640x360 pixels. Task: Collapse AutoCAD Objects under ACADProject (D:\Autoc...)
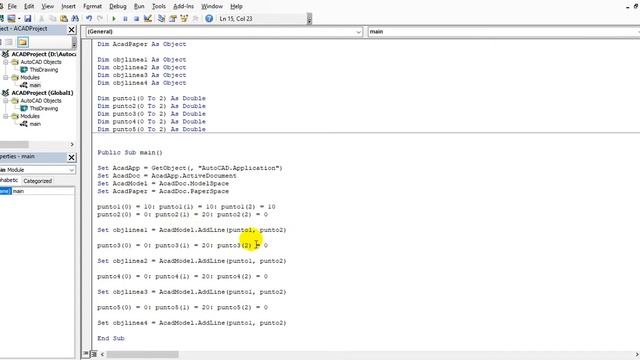pos(6,62)
